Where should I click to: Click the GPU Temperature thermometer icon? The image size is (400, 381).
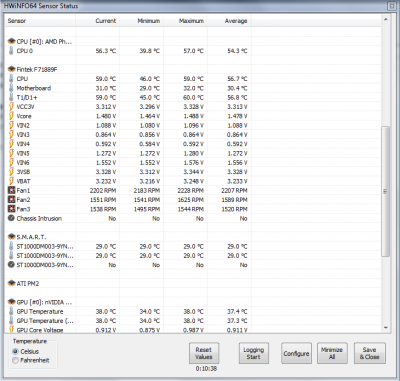pos(11,312)
